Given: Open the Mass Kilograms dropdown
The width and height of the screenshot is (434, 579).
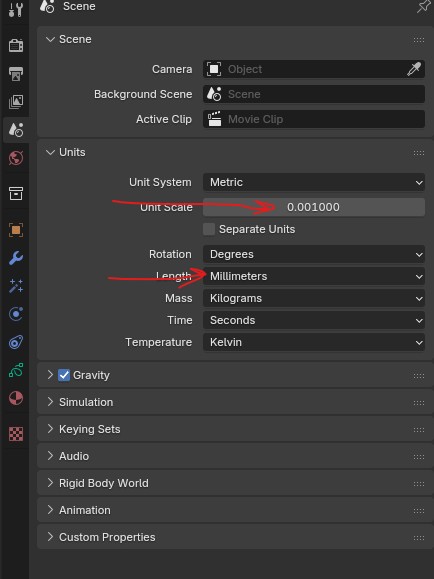Looking at the screenshot, I should pos(314,298).
